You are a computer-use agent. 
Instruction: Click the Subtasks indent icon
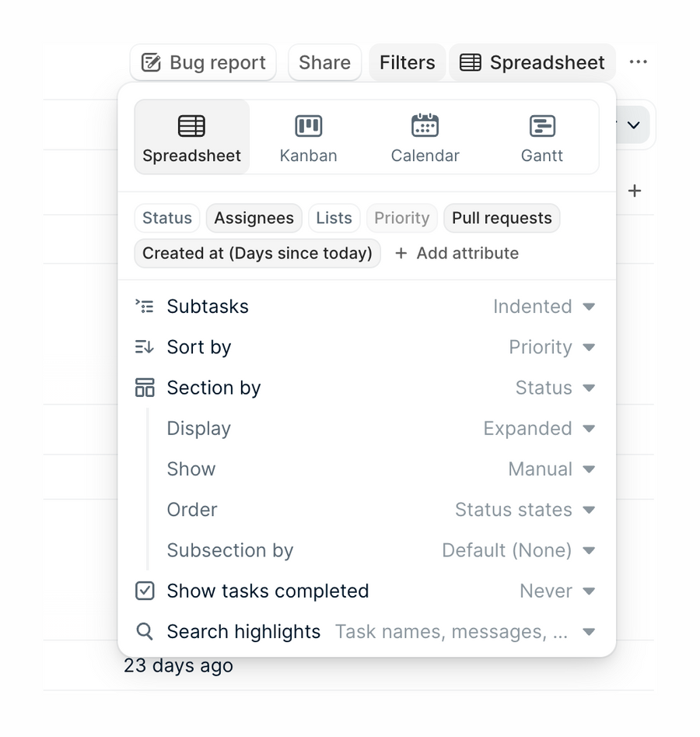(x=145, y=307)
